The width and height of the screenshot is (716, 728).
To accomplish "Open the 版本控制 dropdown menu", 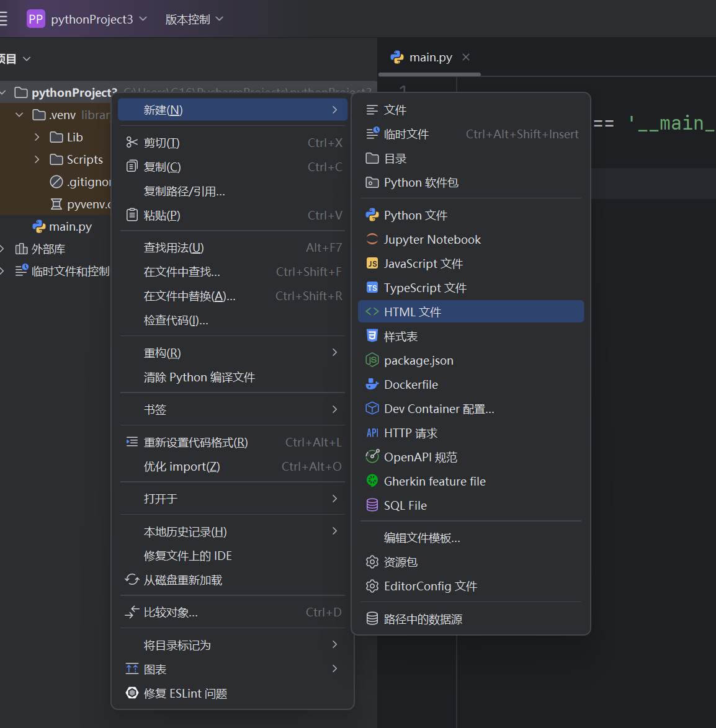I will click(194, 19).
